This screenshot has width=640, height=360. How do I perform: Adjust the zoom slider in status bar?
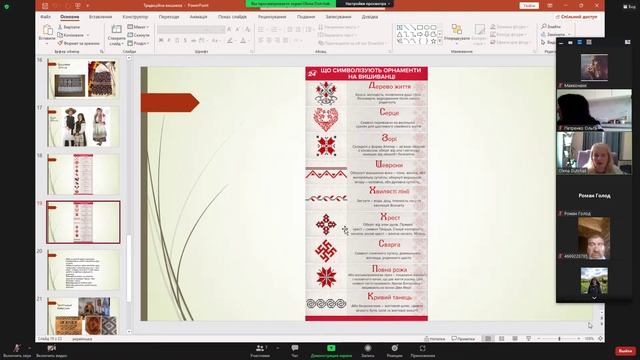tap(559, 339)
